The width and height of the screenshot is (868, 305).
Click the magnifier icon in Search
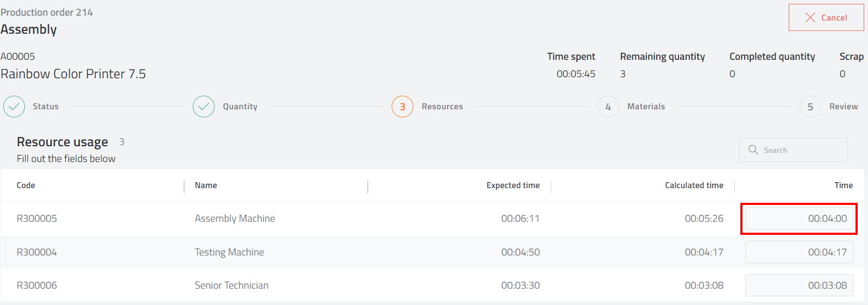pos(753,150)
